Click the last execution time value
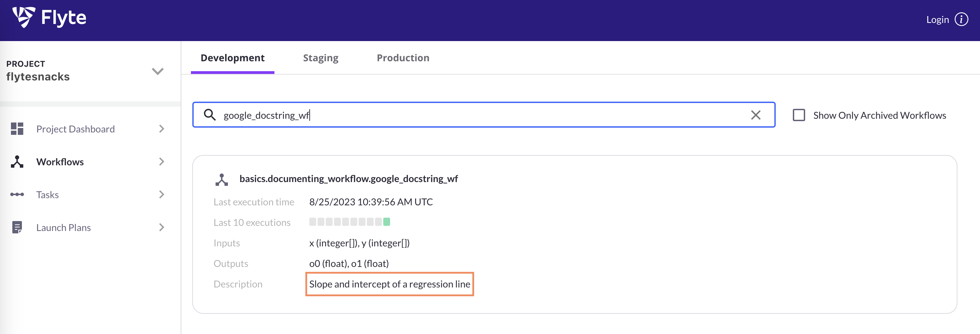This screenshot has height=334, width=980. [371, 202]
